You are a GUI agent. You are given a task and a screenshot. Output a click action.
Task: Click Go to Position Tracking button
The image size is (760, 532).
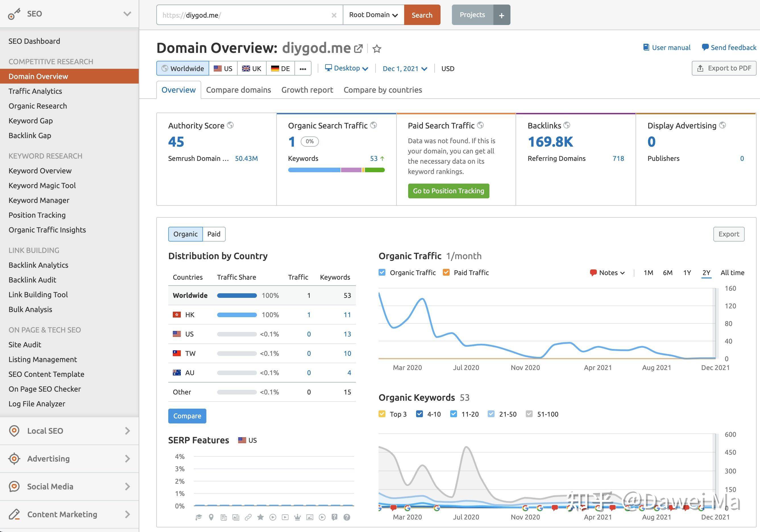tap(448, 191)
